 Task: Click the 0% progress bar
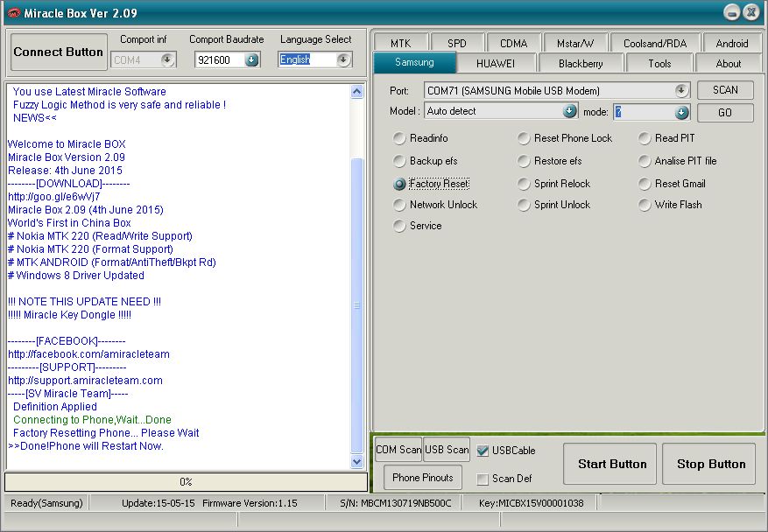click(x=187, y=482)
